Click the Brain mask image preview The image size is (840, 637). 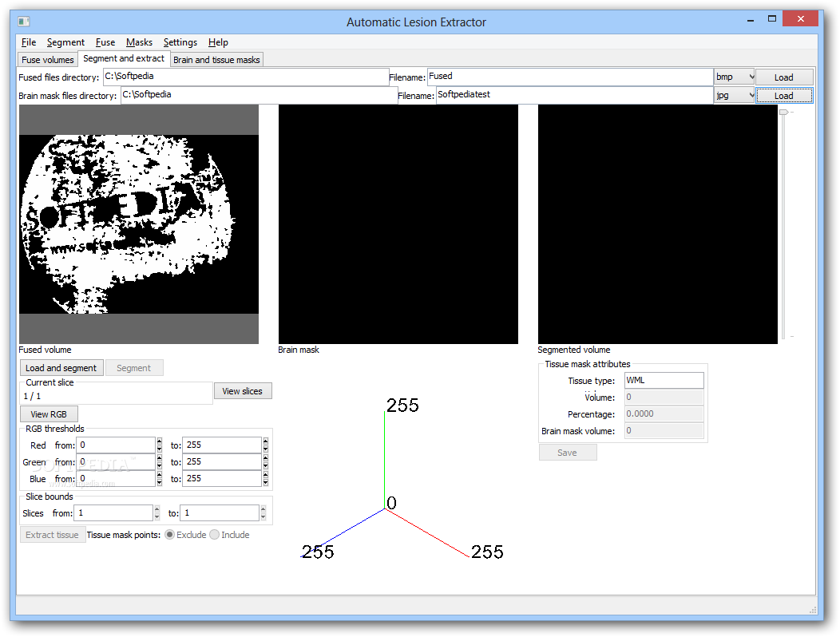click(x=398, y=224)
